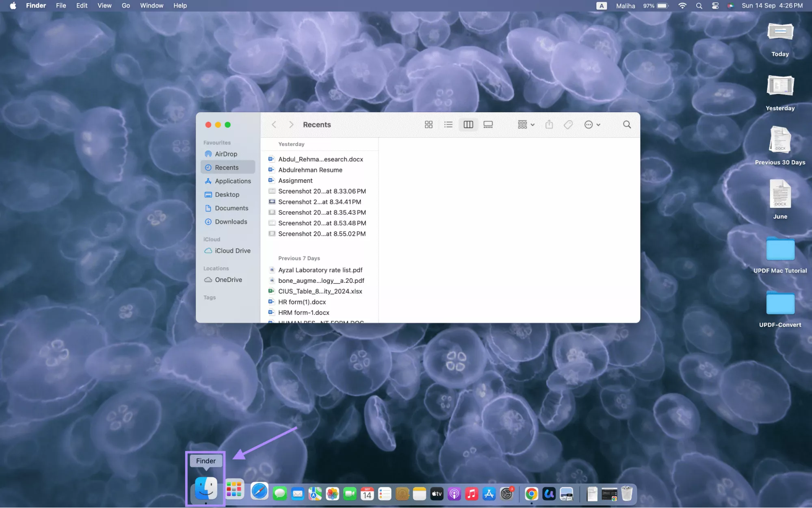Click the back navigation chevron in Recents
The width and height of the screenshot is (812, 508).
coord(274,124)
